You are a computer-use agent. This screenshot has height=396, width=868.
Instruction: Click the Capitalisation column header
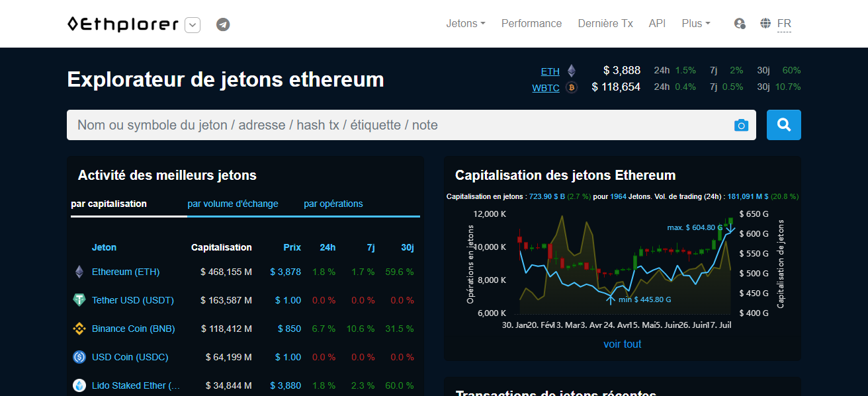pyautogui.click(x=222, y=247)
